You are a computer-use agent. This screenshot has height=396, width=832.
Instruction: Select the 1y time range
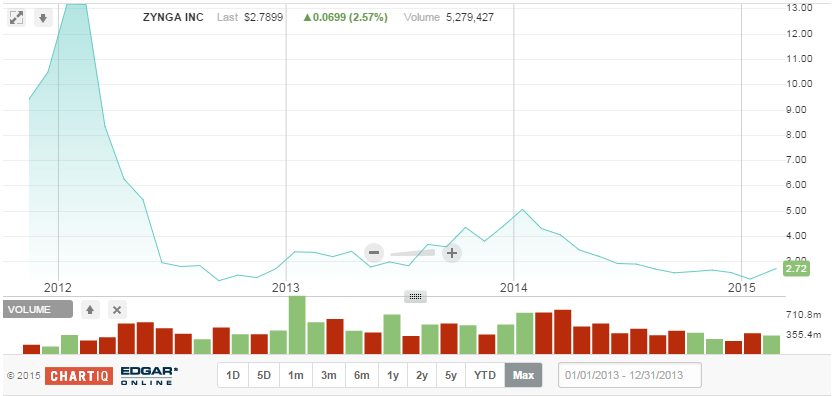point(393,375)
